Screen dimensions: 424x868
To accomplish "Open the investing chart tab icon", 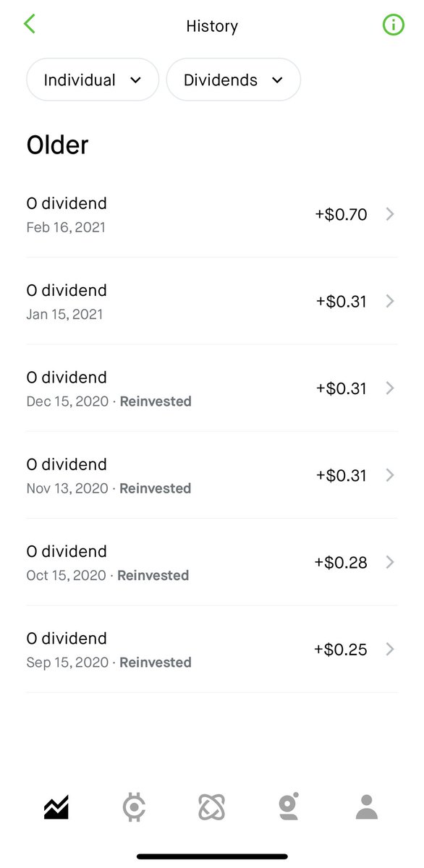I will pos(56,807).
